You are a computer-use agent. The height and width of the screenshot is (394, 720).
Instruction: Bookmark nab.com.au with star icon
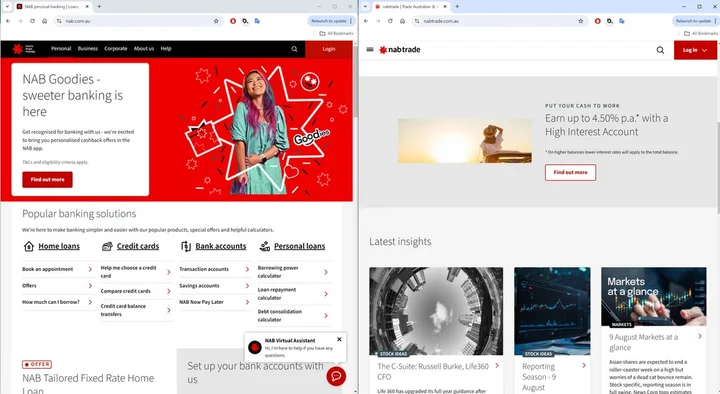point(216,21)
